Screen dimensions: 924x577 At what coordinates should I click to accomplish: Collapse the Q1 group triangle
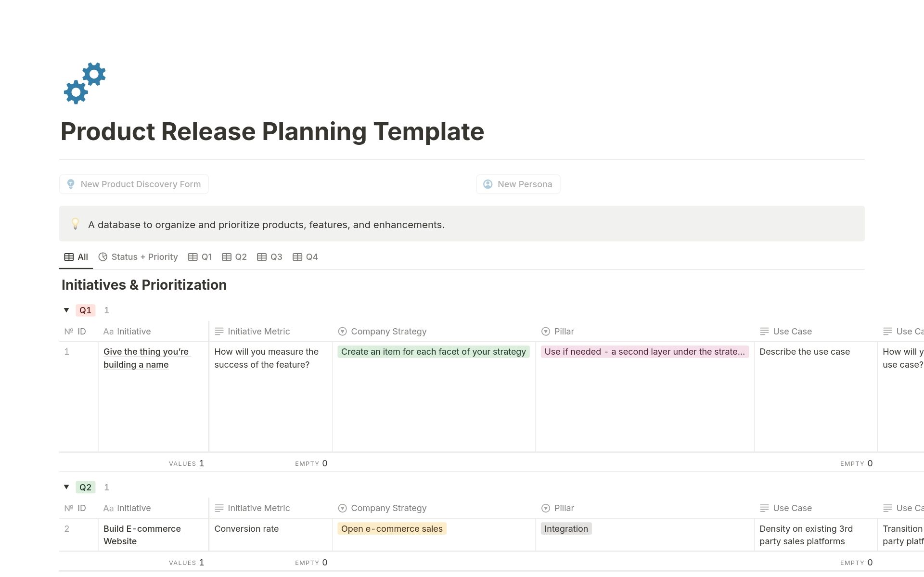point(66,310)
